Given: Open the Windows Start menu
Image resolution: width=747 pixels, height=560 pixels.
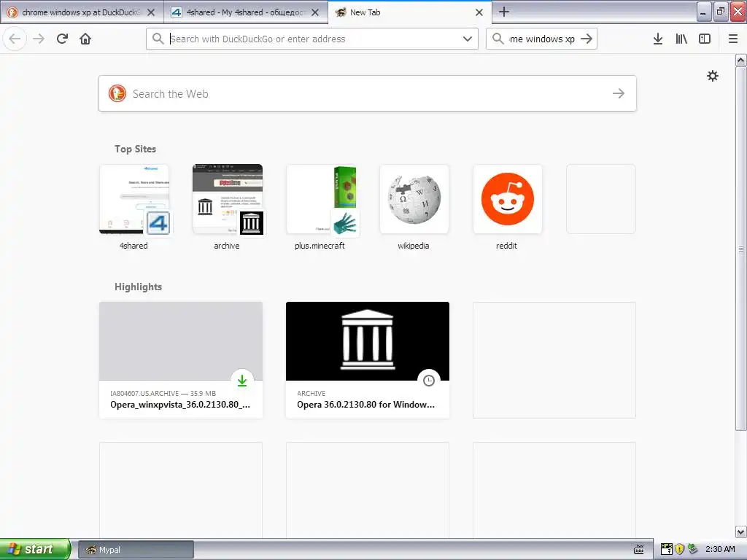Looking at the screenshot, I should point(35,549).
